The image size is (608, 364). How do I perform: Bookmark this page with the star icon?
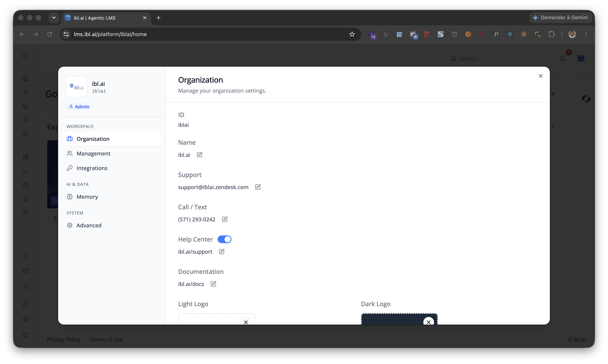[352, 34]
